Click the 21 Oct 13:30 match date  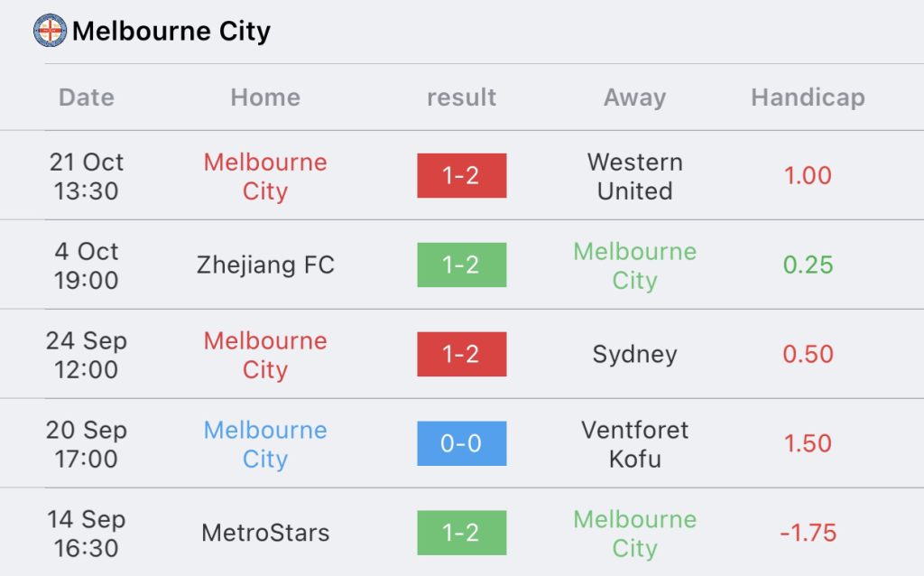tap(87, 176)
